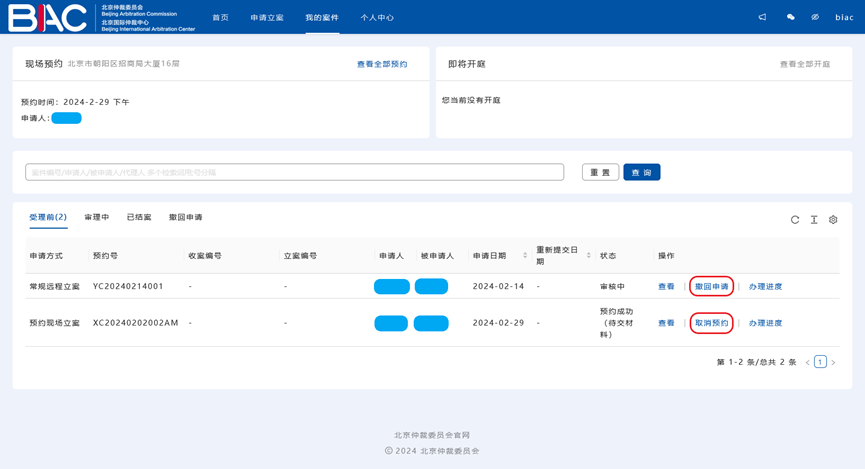This screenshot has height=469, width=865.
Task: Switch to the 审理中 tab
Action: [x=97, y=217]
